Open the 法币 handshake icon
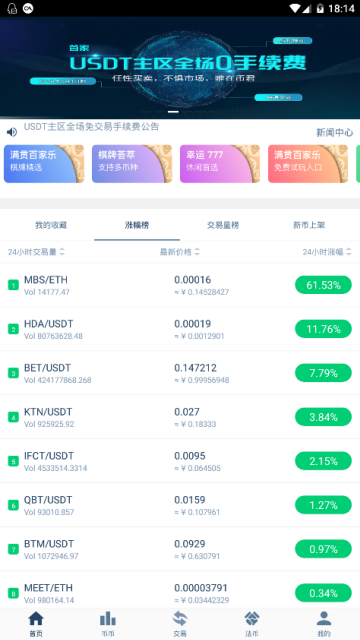Viewport: 360px width, 640px height. point(252,619)
